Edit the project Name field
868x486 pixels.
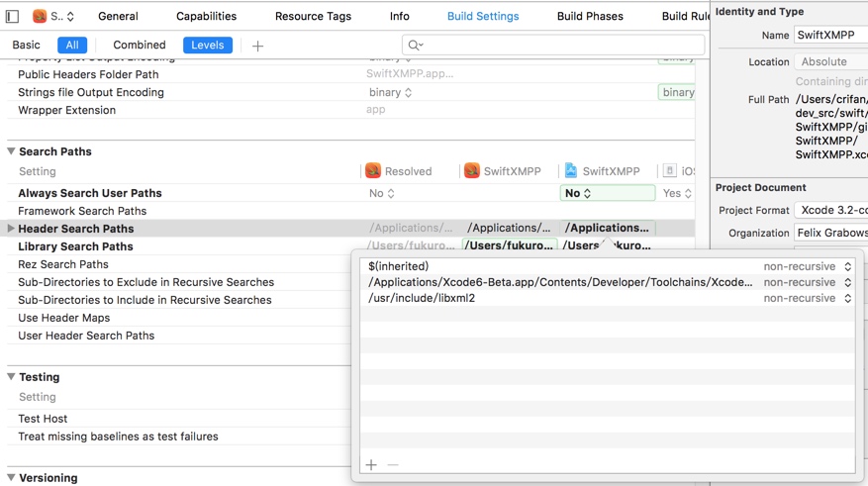830,35
